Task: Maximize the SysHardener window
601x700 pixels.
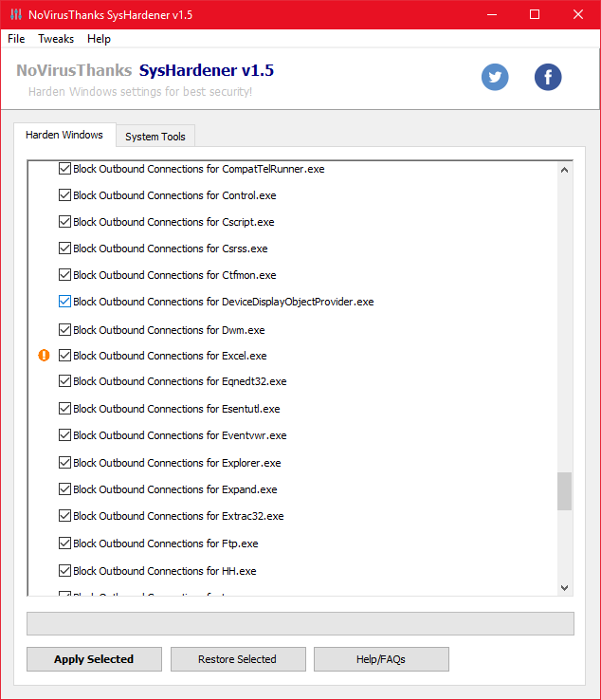Action: click(x=535, y=14)
